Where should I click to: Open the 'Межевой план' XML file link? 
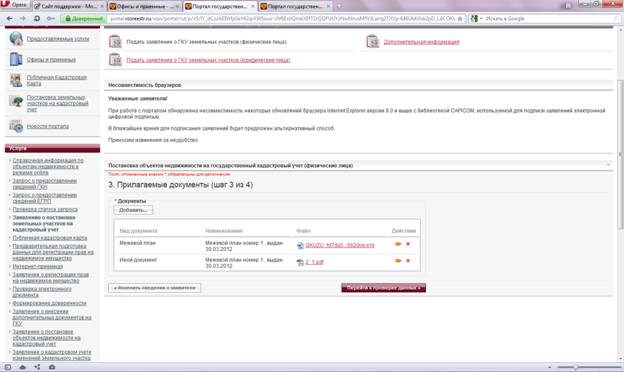pos(340,245)
